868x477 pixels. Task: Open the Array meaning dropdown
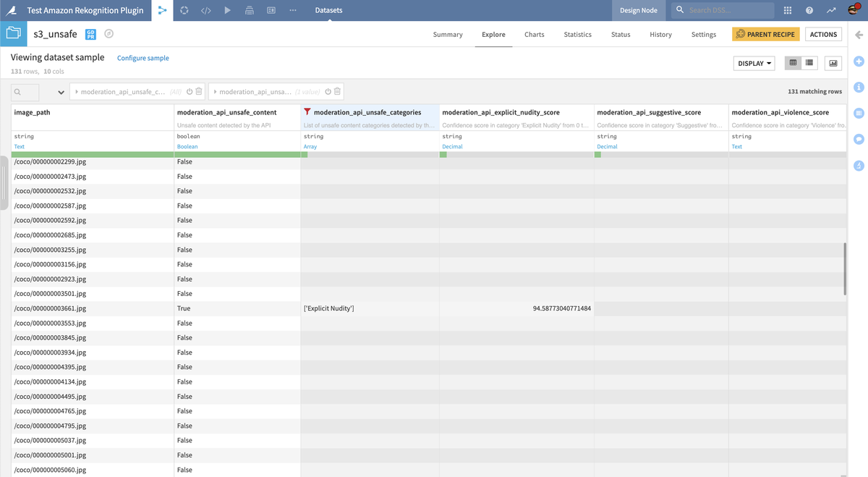[310, 146]
